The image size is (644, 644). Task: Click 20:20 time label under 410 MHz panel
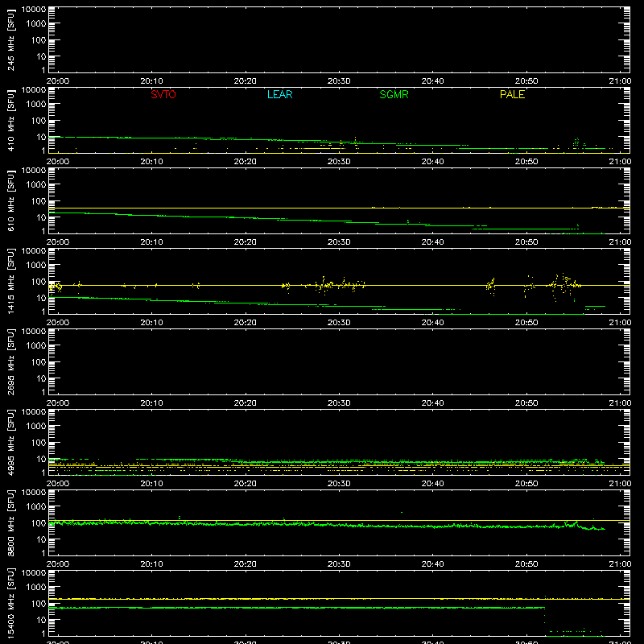point(246,162)
